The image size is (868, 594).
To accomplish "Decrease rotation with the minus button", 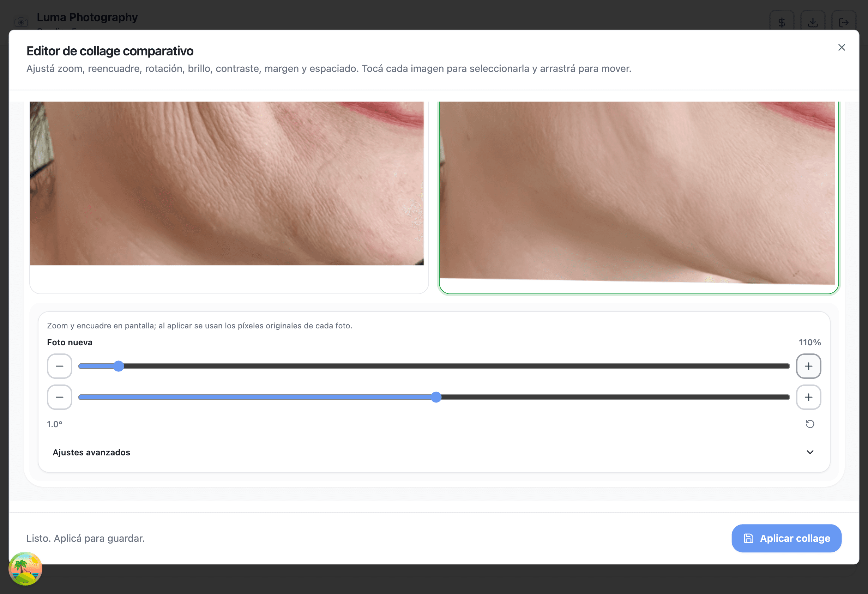I will [x=59, y=397].
